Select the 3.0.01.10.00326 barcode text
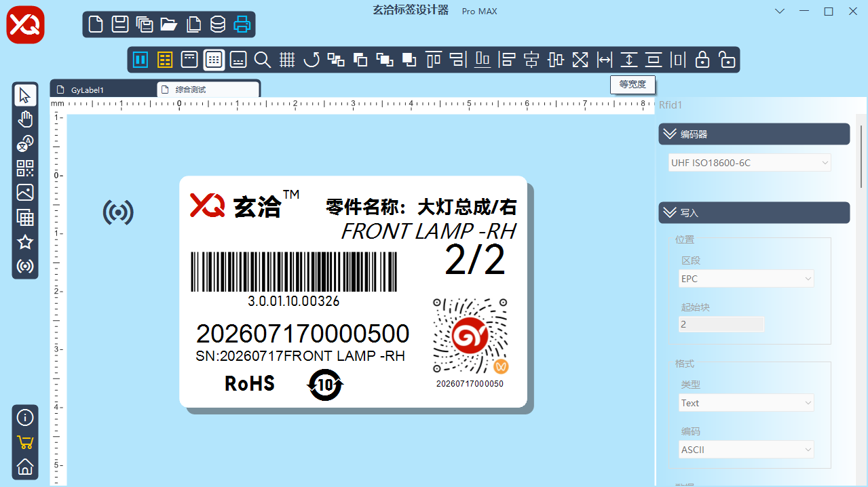Screen dimensions: 868x487 294,301
